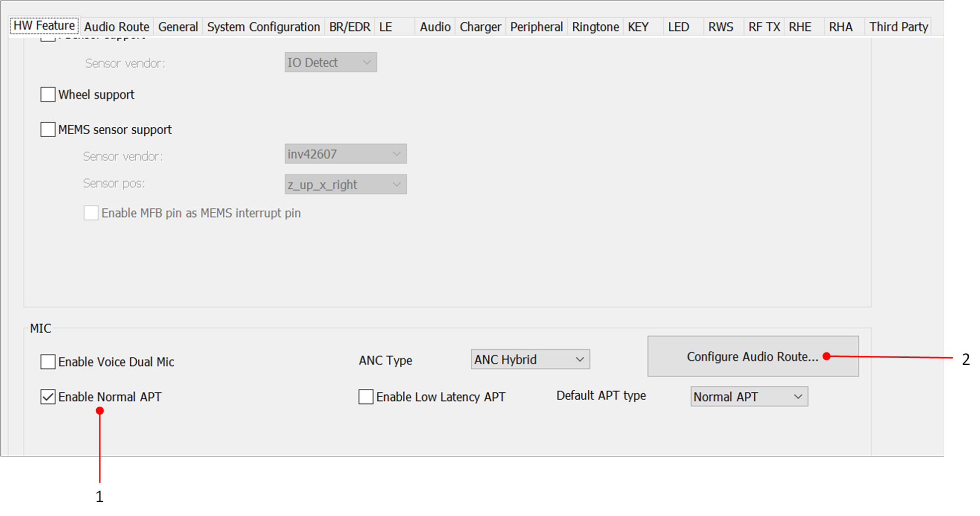Select the System Configuration tab
The height and width of the screenshot is (516, 980).
pyautogui.click(x=263, y=27)
